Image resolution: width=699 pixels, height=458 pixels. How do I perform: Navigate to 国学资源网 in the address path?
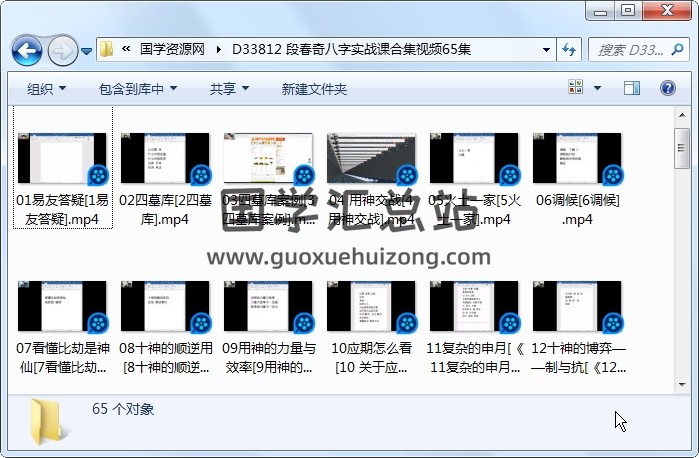(x=172, y=49)
